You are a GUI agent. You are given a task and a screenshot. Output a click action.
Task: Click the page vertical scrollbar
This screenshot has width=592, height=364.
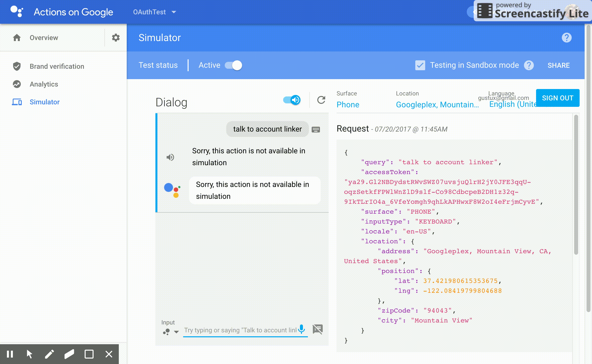pyautogui.click(x=588, y=168)
